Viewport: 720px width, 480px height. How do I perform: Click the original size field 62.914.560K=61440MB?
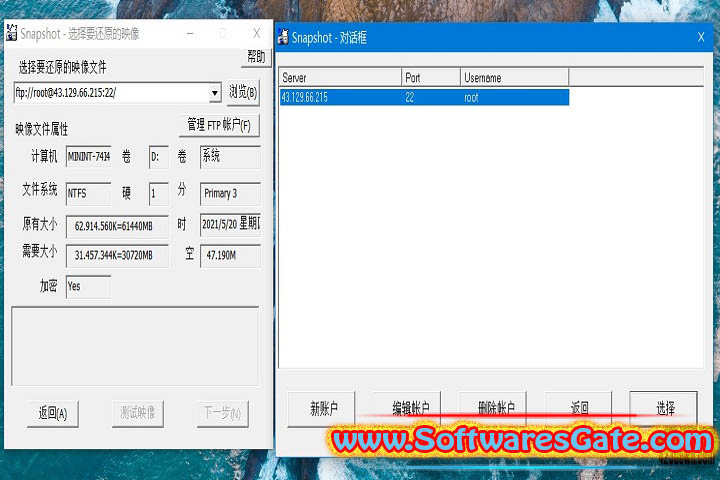pos(117,226)
